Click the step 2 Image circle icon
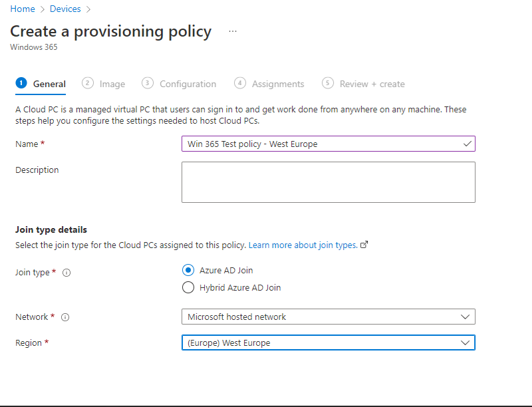 pos(88,83)
